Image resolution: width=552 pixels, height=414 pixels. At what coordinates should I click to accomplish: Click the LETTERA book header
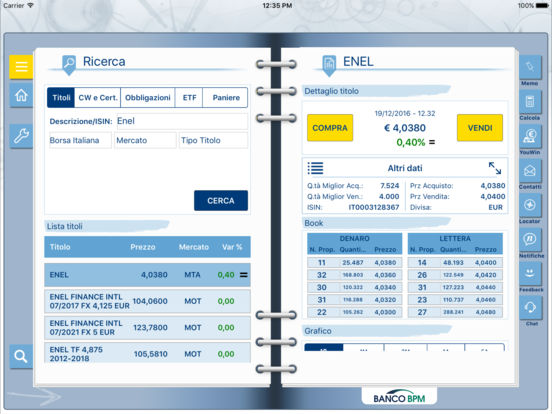coord(455,238)
